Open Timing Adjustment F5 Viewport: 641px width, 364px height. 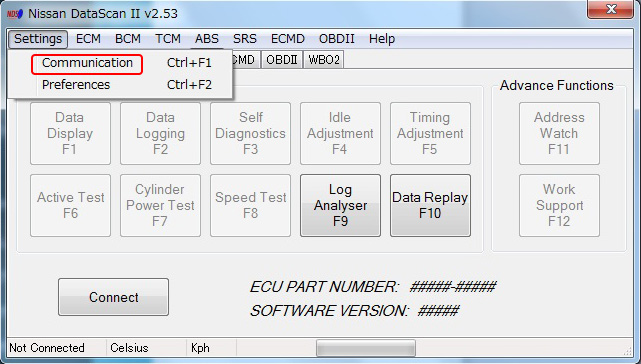430,134
